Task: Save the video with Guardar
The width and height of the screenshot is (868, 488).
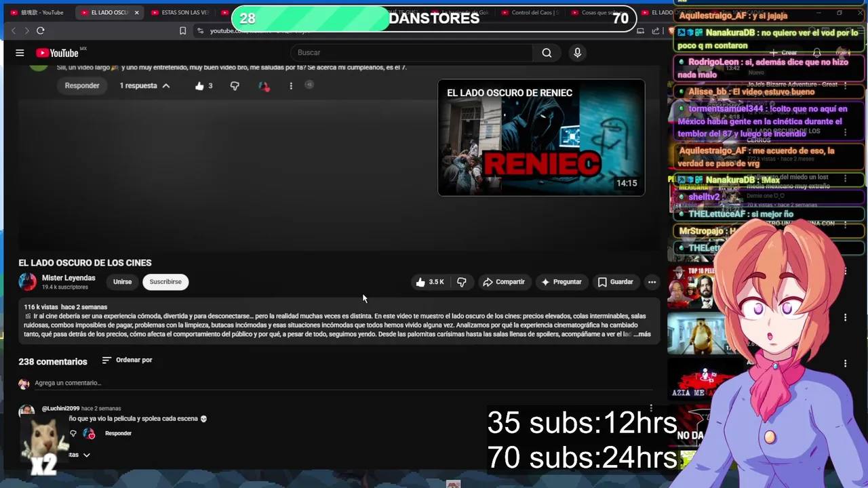Action: coord(616,282)
